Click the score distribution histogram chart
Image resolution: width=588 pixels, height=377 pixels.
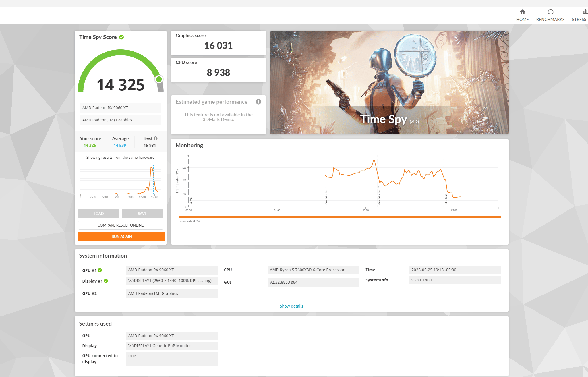120,181
